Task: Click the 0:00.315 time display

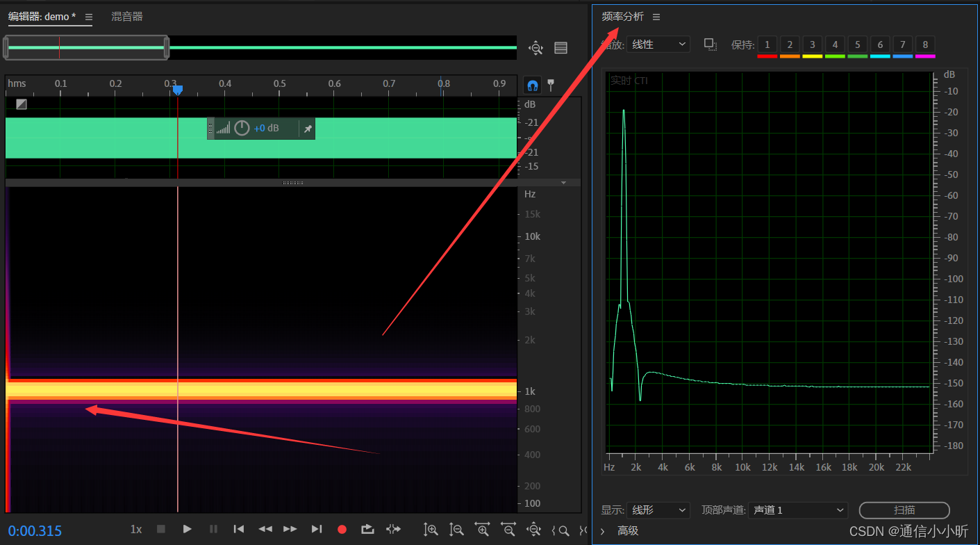Action: [x=35, y=531]
